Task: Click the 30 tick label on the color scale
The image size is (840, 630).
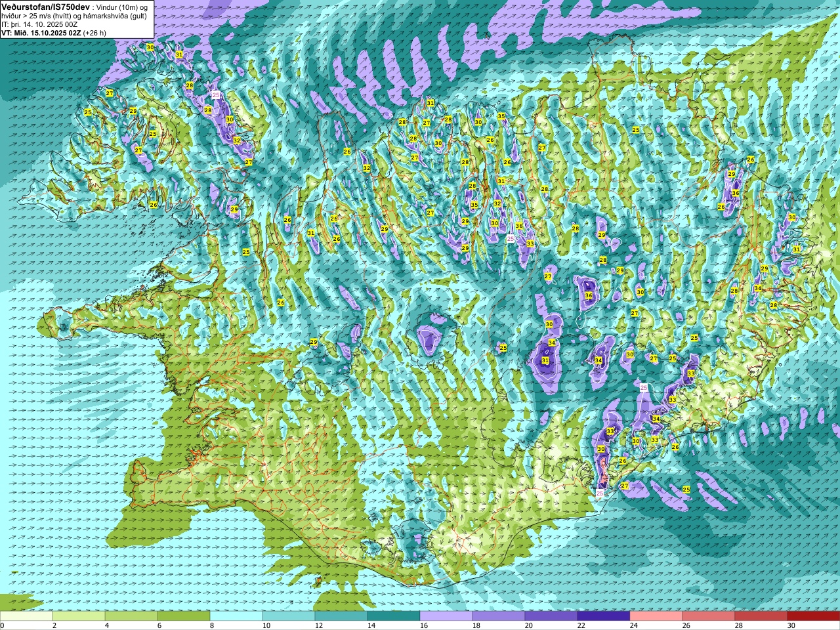Action: click(791, 625)
